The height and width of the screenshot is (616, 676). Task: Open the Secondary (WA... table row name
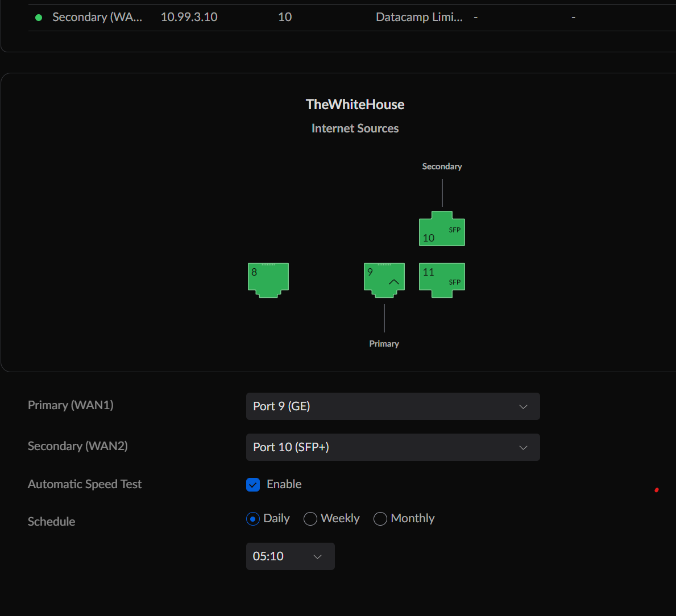[x=97, y=17]
